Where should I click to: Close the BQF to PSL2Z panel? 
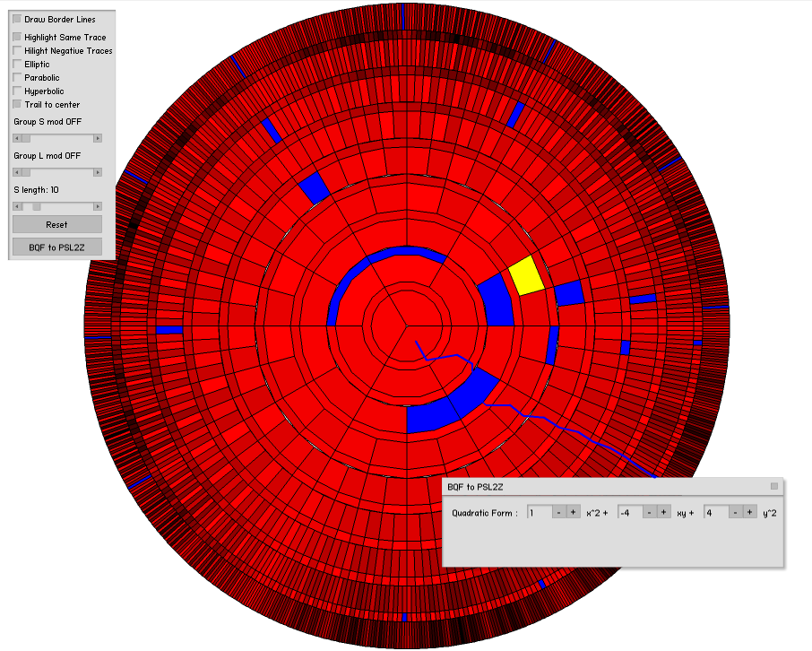coord(774,486)
